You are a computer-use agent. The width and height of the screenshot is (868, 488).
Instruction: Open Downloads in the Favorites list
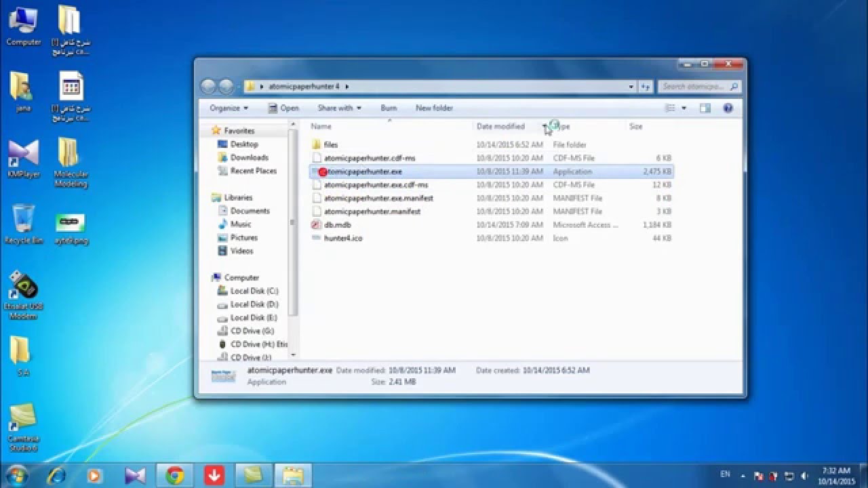point(249,157)
